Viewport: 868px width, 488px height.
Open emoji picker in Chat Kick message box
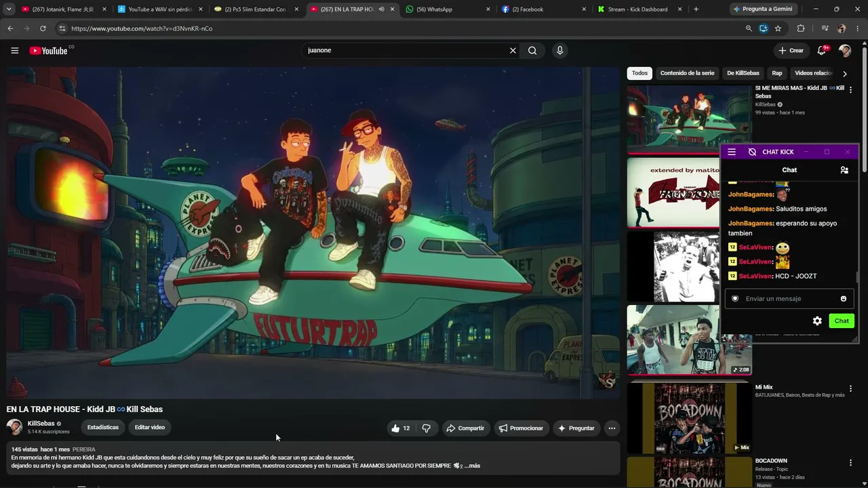click(x=844, y=299)
